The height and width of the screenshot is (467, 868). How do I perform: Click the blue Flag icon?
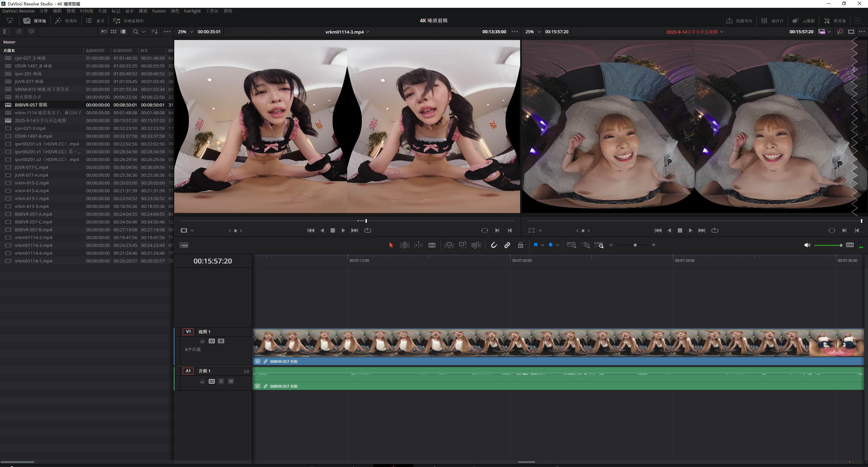535,245
